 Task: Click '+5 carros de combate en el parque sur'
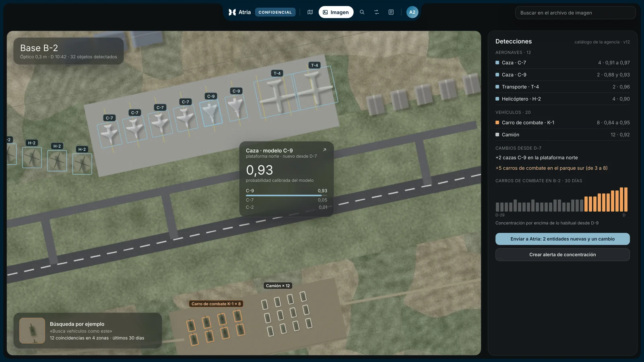tap(551, 168)
